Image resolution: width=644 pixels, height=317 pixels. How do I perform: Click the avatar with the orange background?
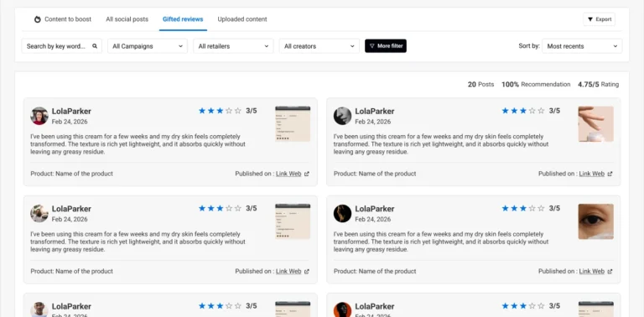click(342, 309)
